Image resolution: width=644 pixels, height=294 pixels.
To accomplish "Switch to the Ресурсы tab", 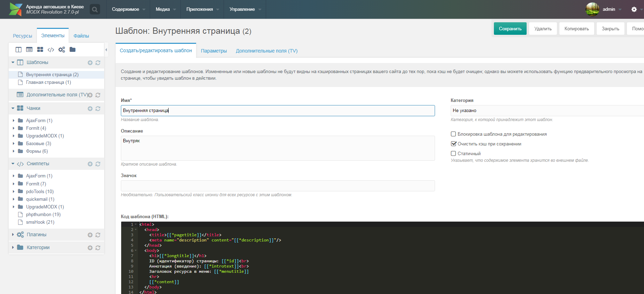I will tap(23, 36).
